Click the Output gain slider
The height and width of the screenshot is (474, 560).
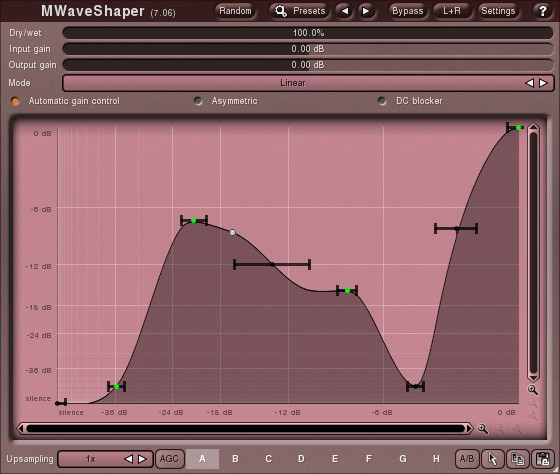click(308, 65)
